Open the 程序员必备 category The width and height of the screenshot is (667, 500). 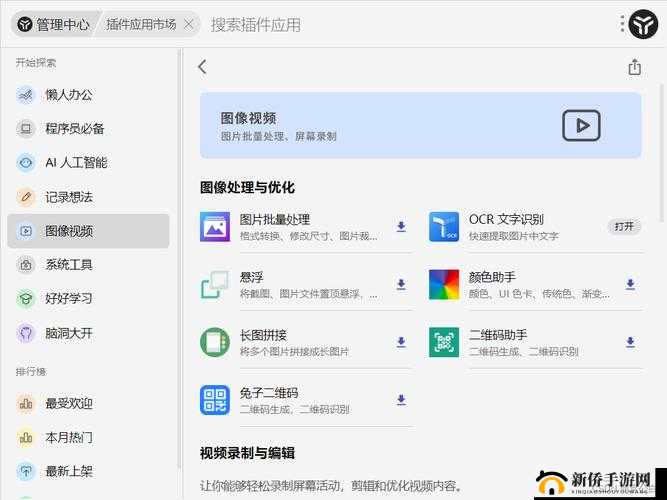[x=88, y=129]
